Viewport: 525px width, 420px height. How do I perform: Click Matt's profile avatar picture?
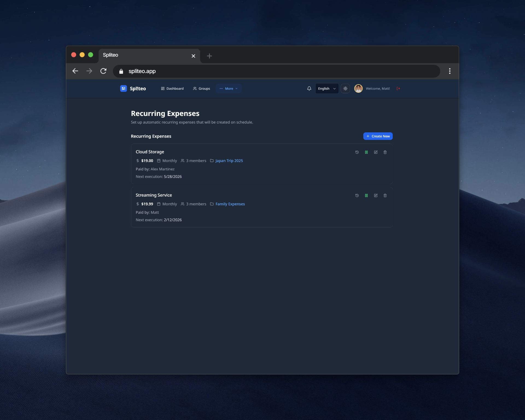(x=358, y=88)
